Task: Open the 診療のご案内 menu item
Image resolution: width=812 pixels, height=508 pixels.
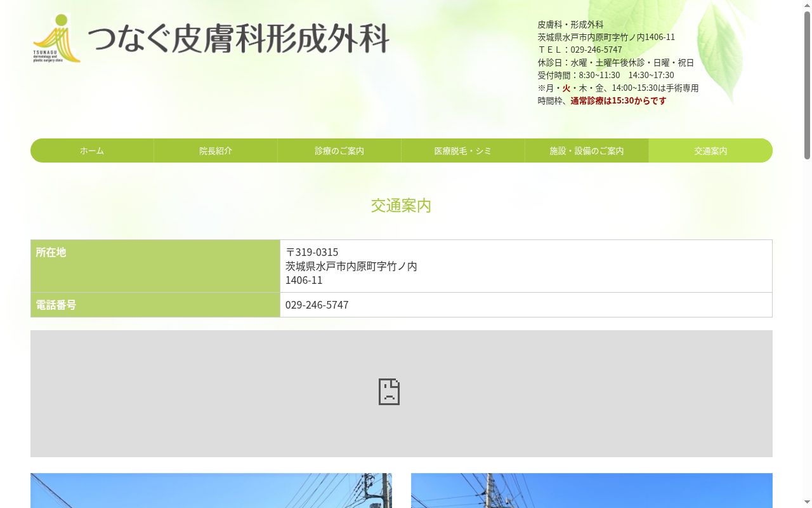Action: tap(339, 150)
